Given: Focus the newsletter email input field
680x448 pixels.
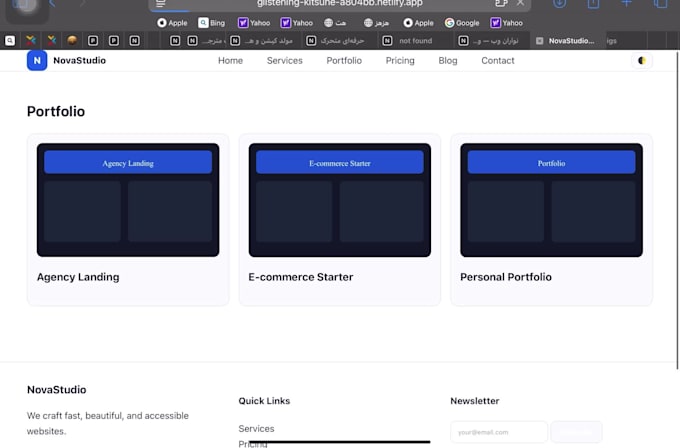Looking at the screenshot, I should 499,432.
